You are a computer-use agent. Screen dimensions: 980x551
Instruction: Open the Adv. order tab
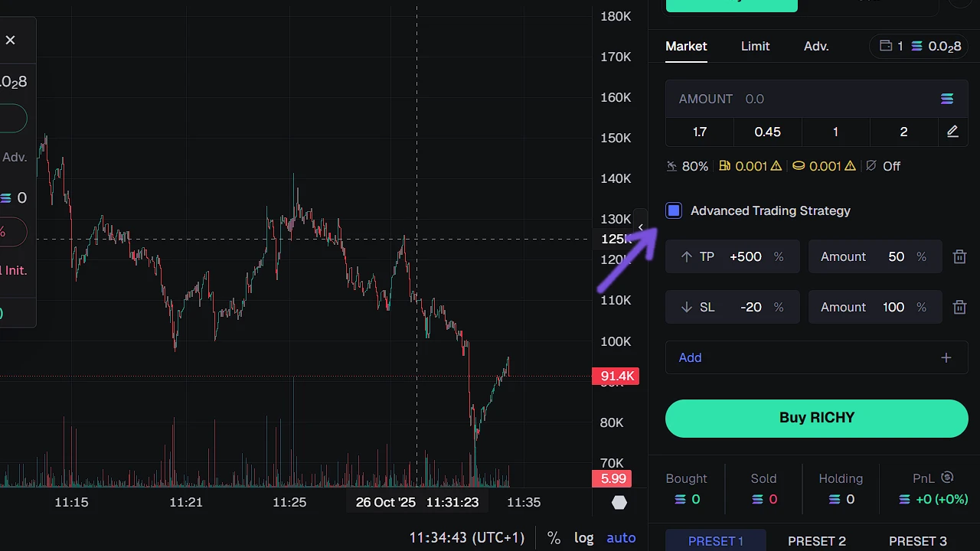[x=816, y=46]
